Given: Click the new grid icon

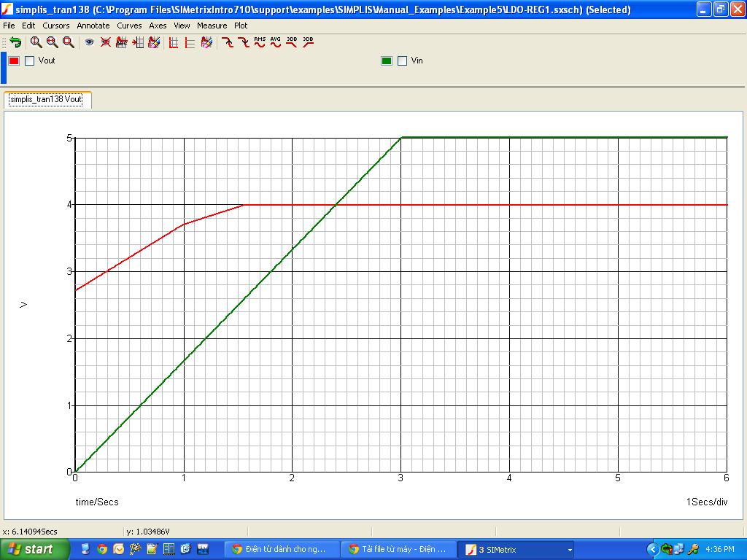Looking at the screenshot, I should tap(174, 42).
